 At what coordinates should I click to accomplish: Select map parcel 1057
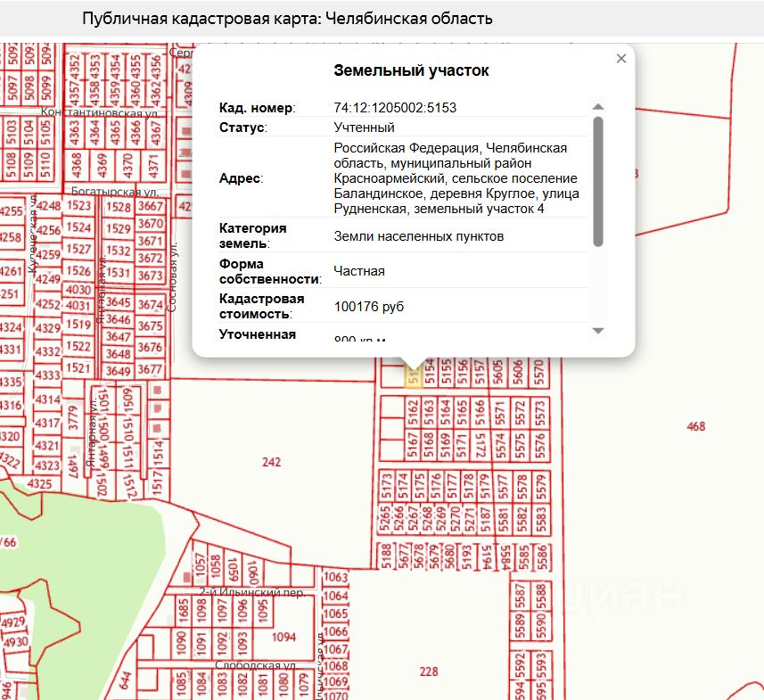point(201,565)
